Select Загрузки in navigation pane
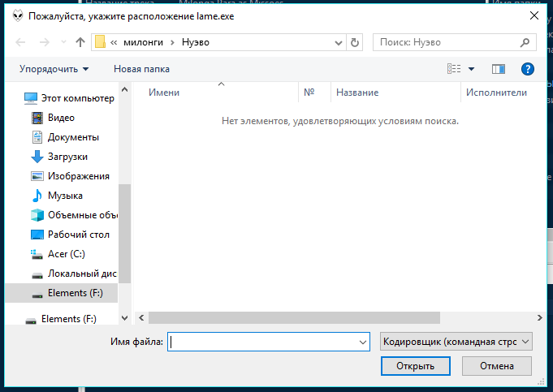 pyautogui.click(x=67, y=157)
